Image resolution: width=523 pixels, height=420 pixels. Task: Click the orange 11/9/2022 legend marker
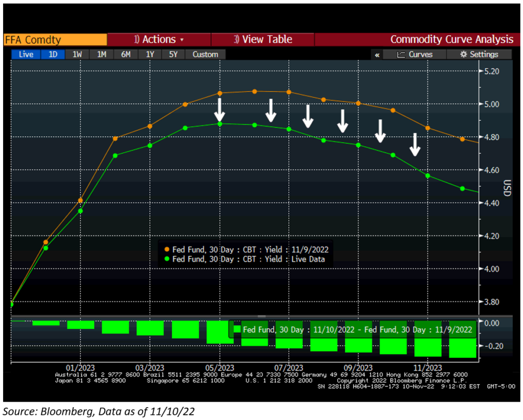(167, 250)
